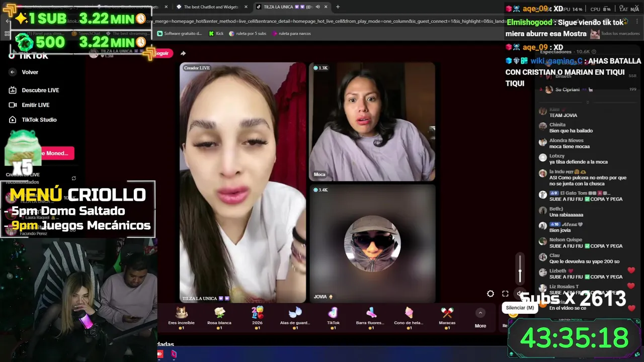Click the red Monedas button
This screenshot has width=644, height=362.
click(57, 153)
